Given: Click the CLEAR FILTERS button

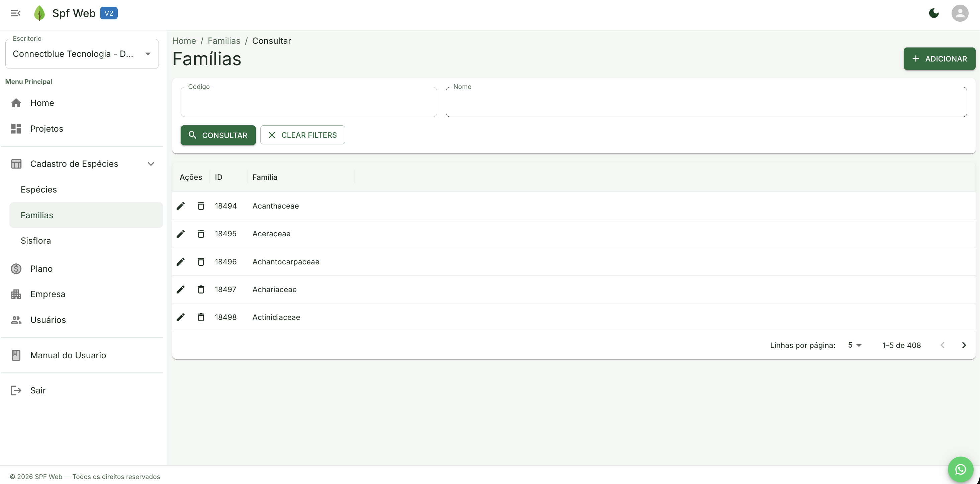Looking at the screenshot, I should coord(302,135).
